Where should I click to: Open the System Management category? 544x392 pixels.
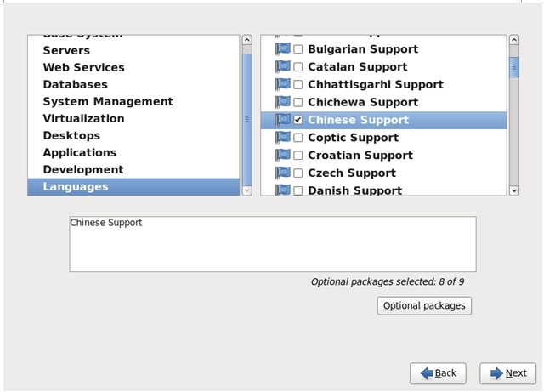(x=133, y=102)
